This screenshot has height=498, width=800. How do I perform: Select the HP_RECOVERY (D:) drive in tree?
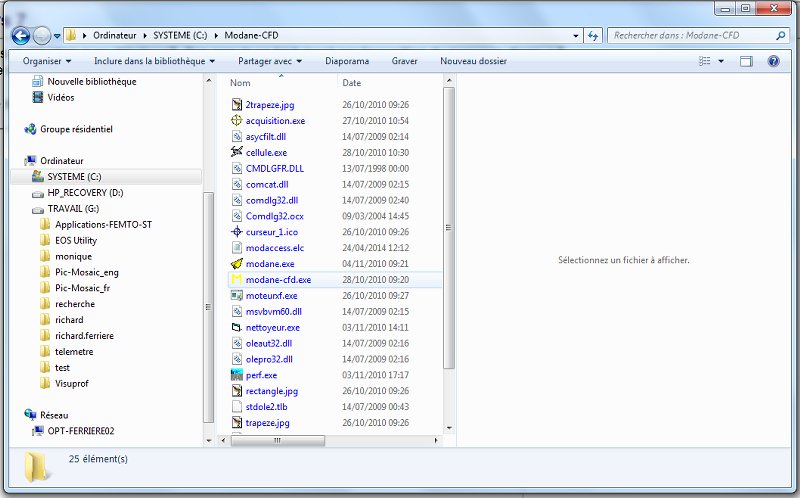(85, 192)
